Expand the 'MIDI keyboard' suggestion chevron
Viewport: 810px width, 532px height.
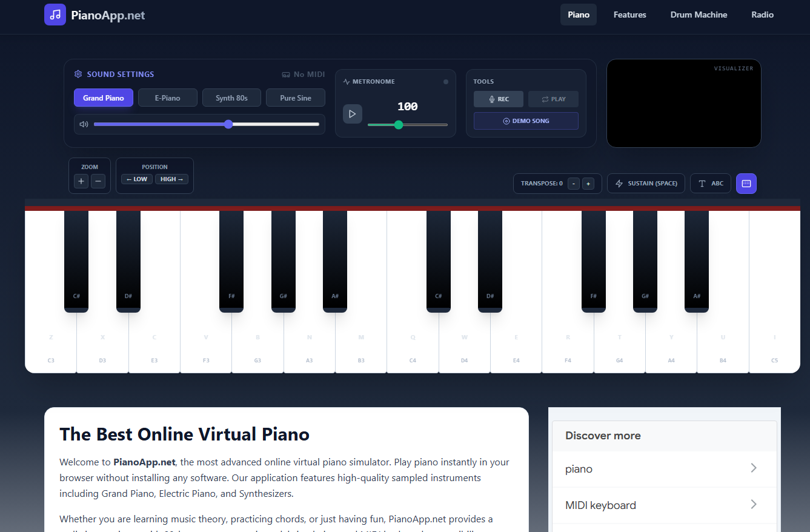point(754,504)
